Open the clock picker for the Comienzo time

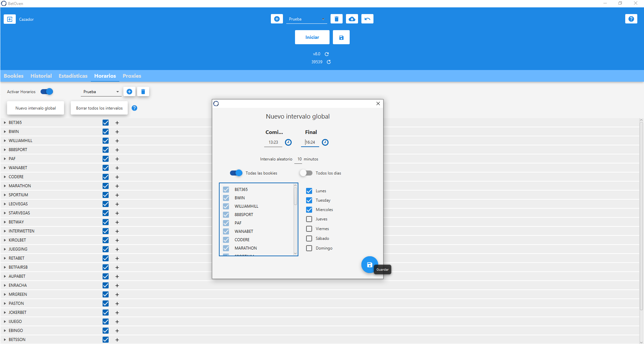288,142
